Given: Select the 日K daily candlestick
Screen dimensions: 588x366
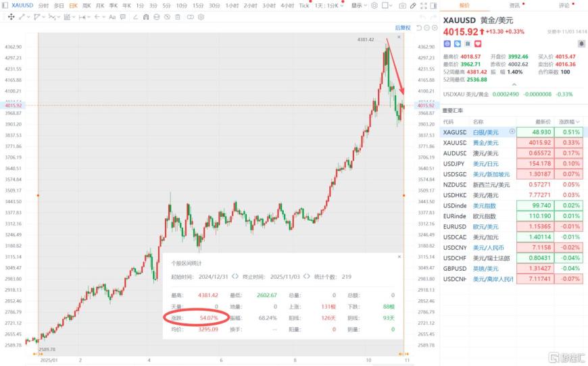Looking at the screenshot, I should tap(73, 5).
